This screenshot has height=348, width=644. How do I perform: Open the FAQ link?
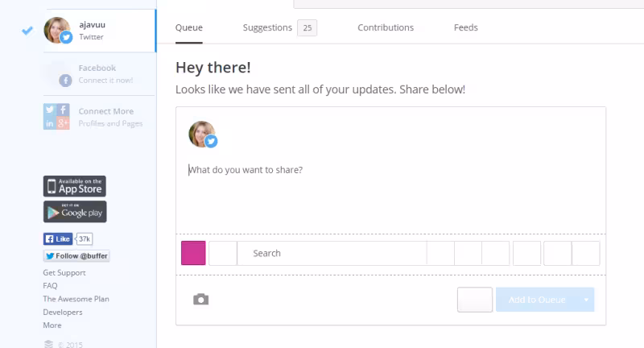(50, 285)
